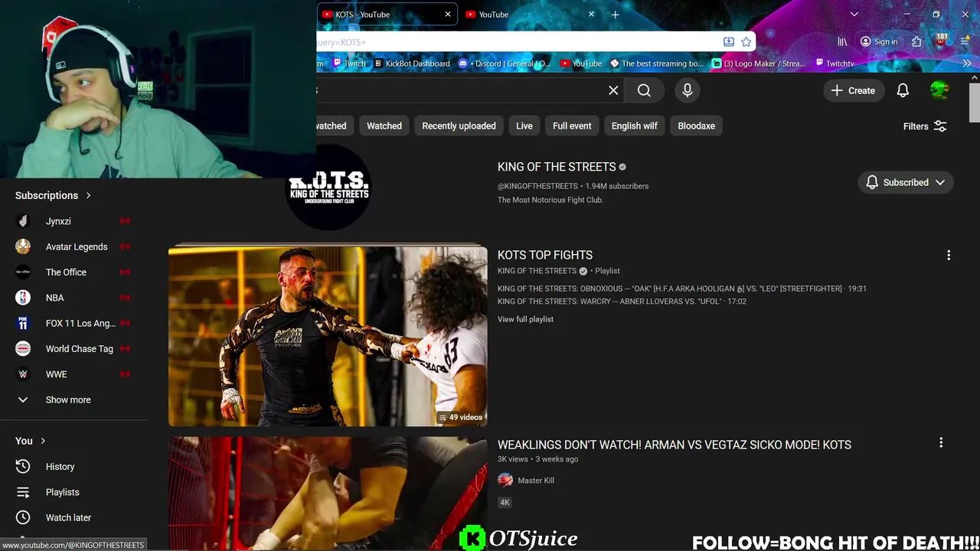Select the Watched filter chip
Image resolution: width=980 pixels, height=551 pixels.
click(x=384, y=126)
